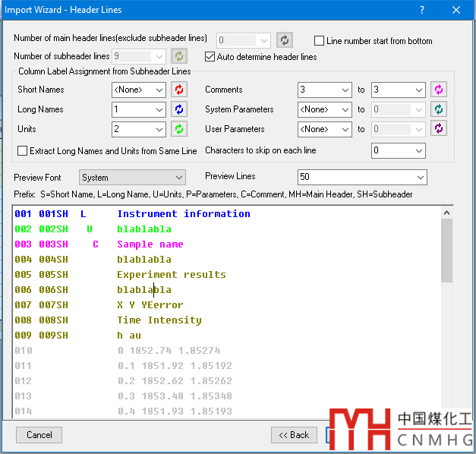The height and width of the screenshot is (454, 476).
Task: Open the Preview Lines dropdown
Action: coord(361,178)
